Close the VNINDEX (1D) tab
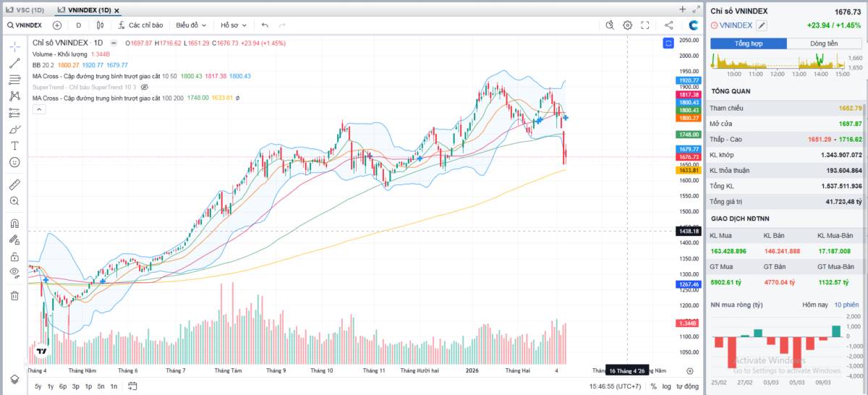Image resolution: width=868 pixels, height=395 pixels. (x=117, y=11)
